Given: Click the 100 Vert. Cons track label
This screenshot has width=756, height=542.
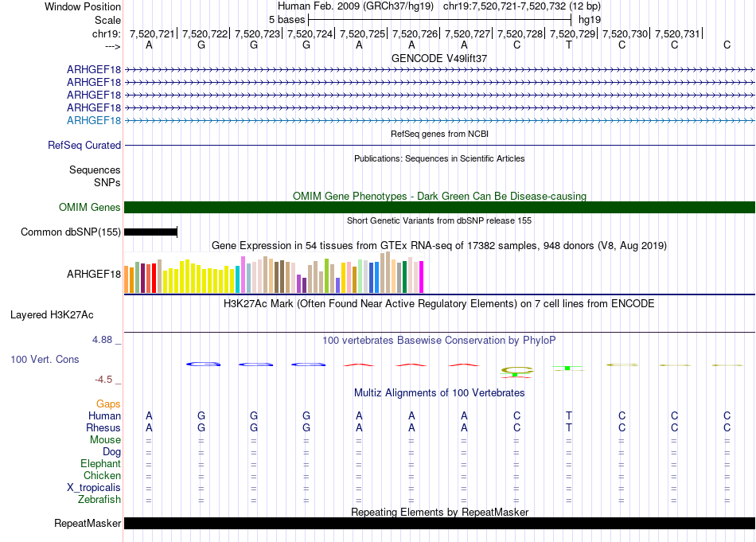Looking at the screenshot, I should pyautogui.click(x=45, y=360).
